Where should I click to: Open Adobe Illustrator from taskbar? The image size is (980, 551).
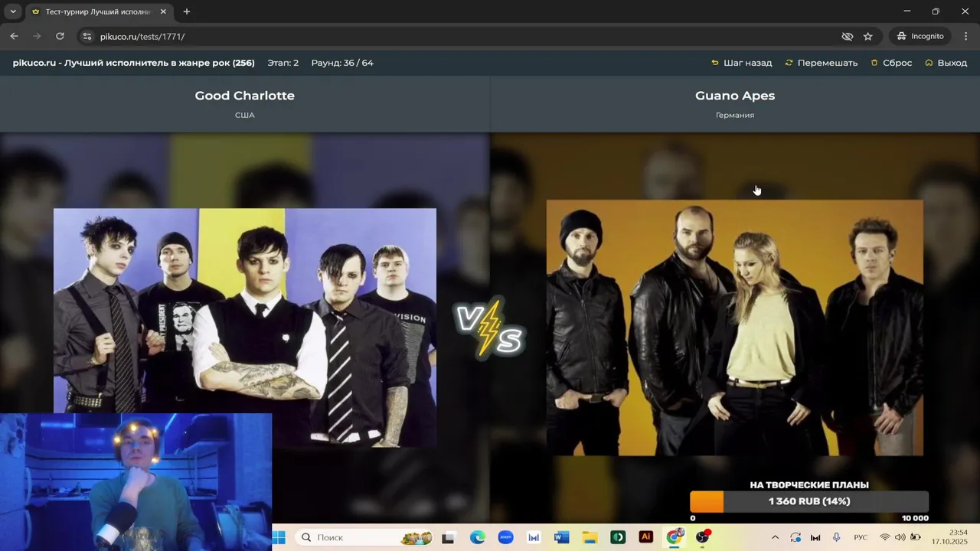tap(645, 537)
